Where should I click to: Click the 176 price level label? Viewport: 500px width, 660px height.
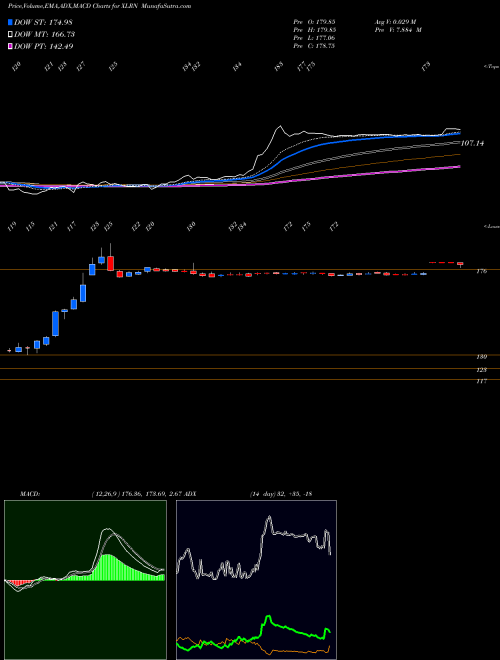(x=482, y=271)
